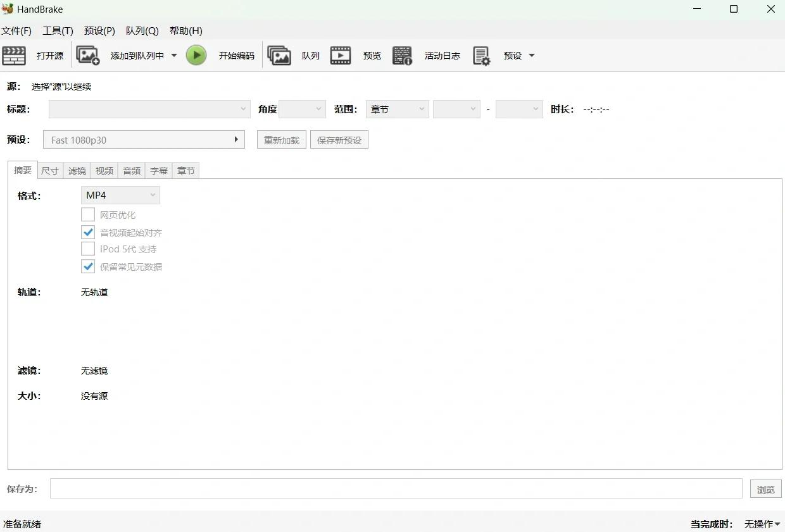This screenshot has height=532, width=785.
Task: Click the Queue stacked images icon
Action: 279,56
